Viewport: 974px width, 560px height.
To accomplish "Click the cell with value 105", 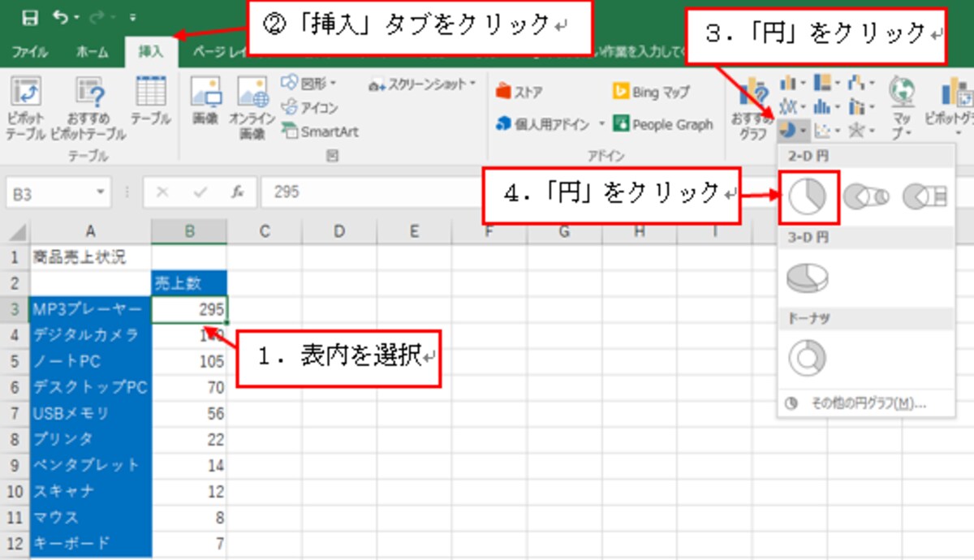I will 189,361.
